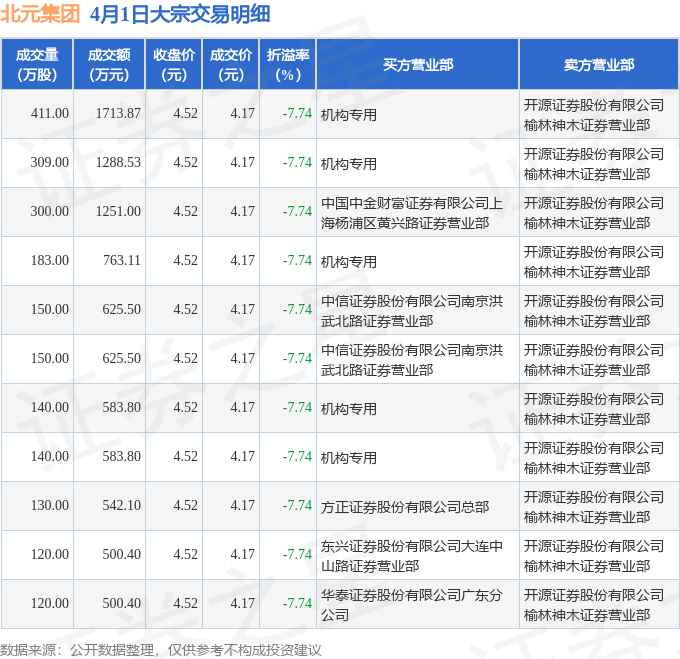Click 4.17 deal price in 309.00 row

[x=242, y=163]
